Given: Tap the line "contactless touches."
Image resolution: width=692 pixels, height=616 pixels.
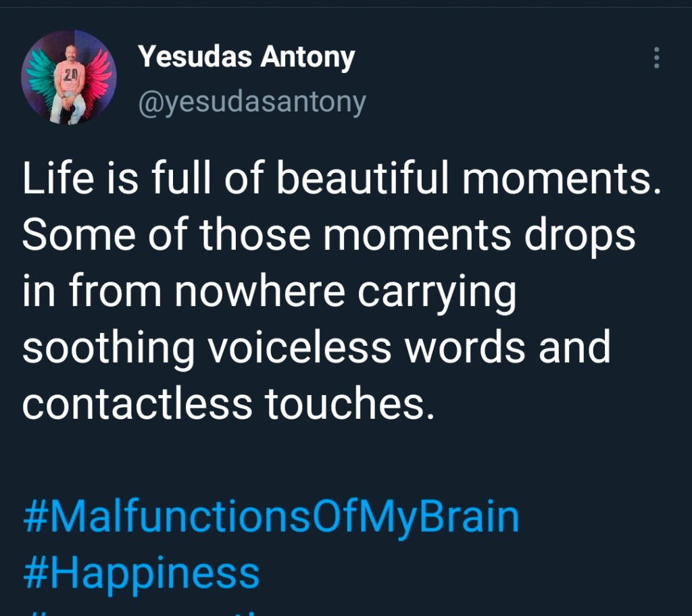Looking at the screenshot, I should point(228,403).
